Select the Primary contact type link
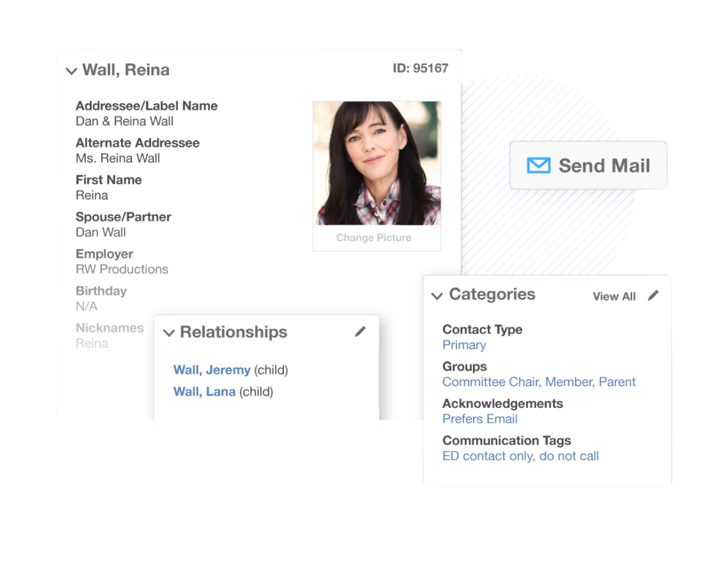Screen dimensions: 728x580 click(464, 345)
